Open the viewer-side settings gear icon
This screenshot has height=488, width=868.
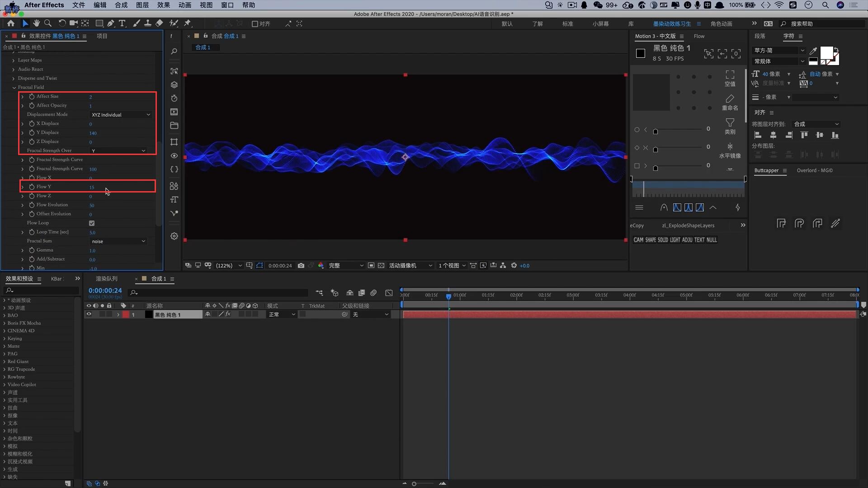click(174, 236)
